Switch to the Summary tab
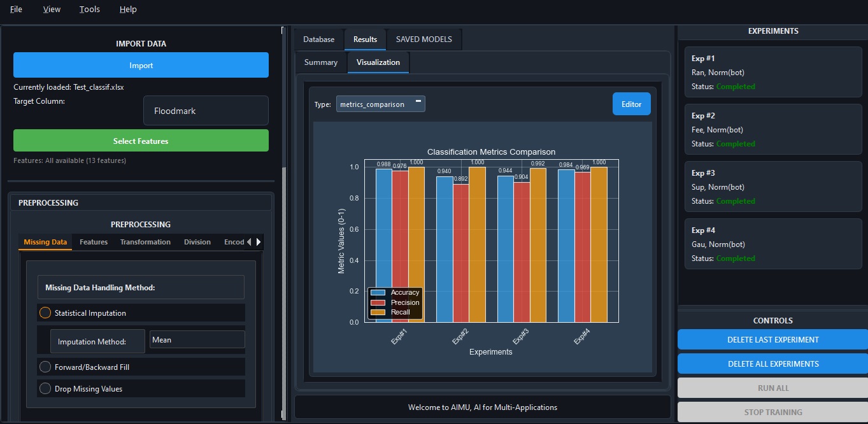Image resolution: width=868 pixels, height=424 pixels. click(x=320, y=62)
